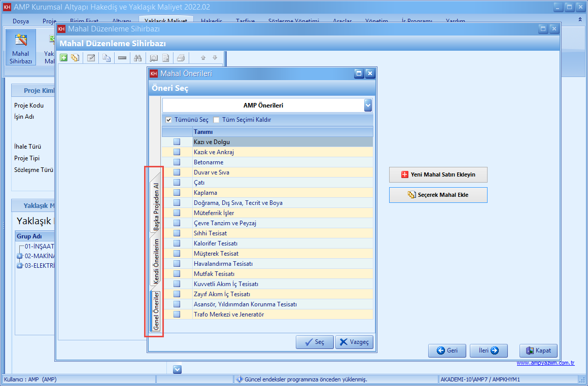588x386 pixels.
Task: Click the green add new row icon
Action: pos(63,58)
